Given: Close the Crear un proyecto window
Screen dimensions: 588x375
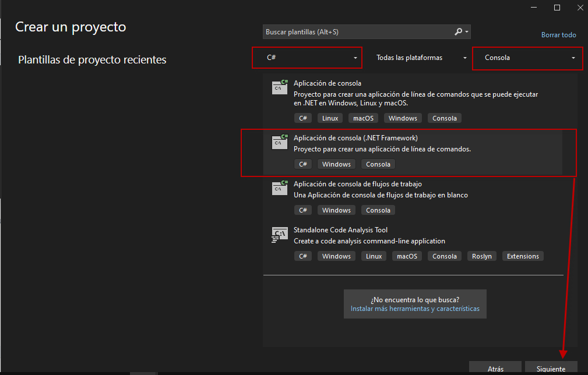Looking at the screenshot, I should click(x=580, y=8).
